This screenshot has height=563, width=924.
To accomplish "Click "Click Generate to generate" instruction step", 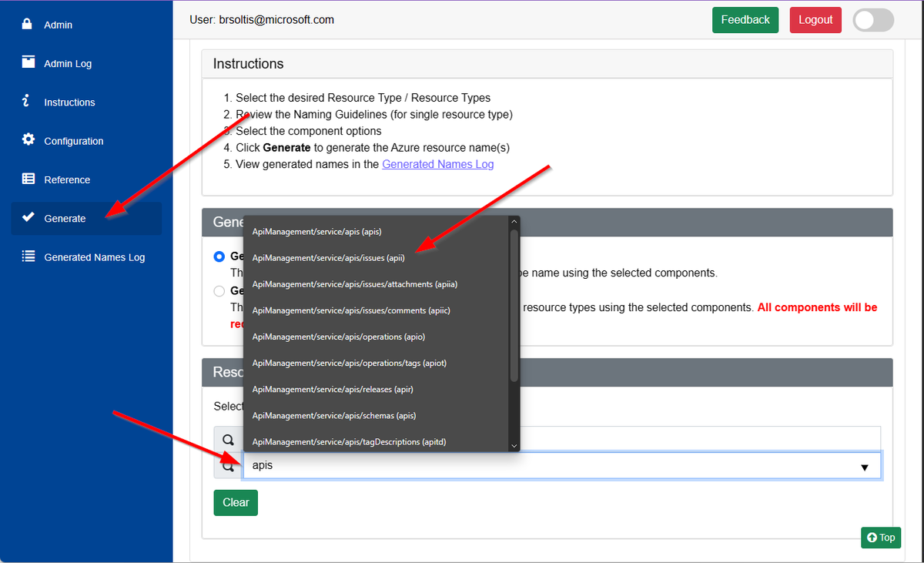I will 373,147.
